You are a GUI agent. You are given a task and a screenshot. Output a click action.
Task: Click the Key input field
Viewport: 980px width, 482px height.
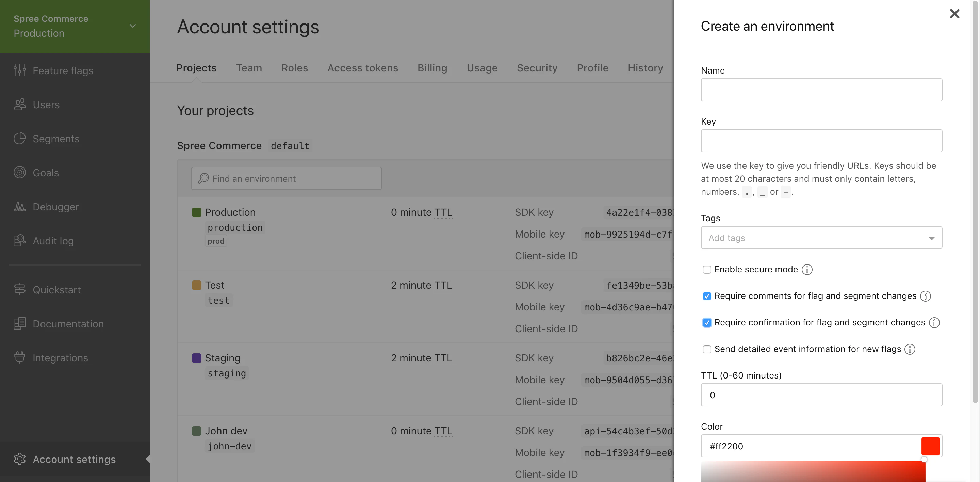coord(821,141)
